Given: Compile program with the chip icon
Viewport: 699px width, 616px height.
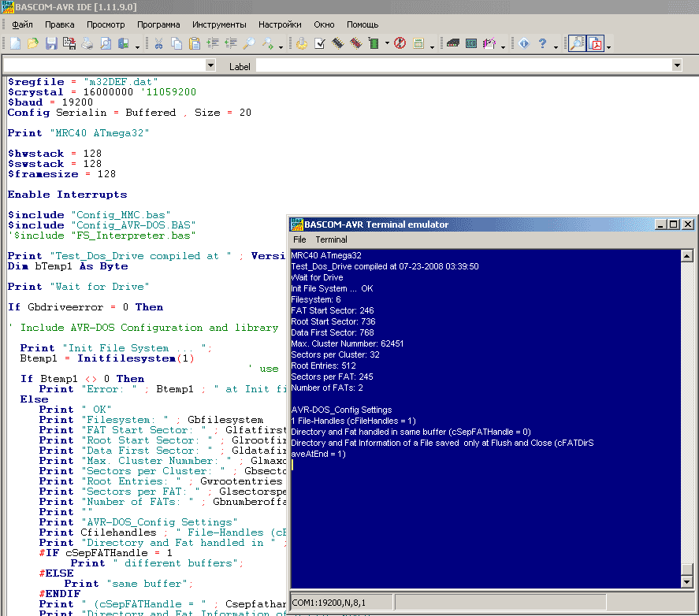Looking at the screenshot, I should coord(338,43).
